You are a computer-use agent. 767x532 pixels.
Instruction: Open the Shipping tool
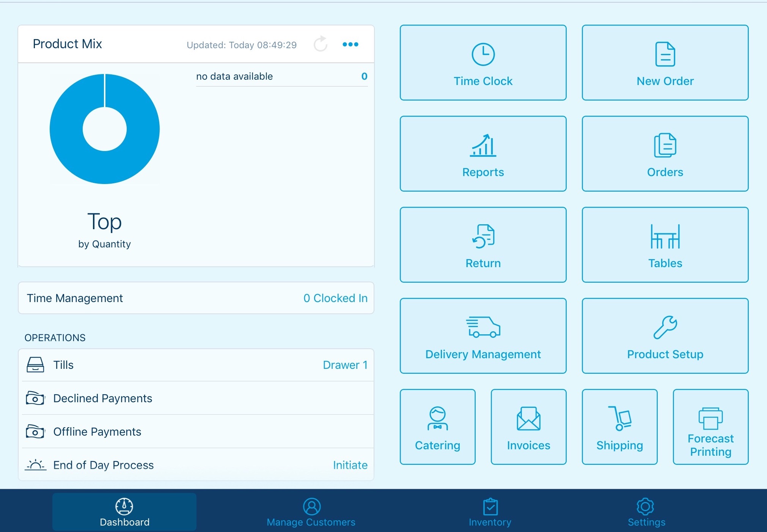tap(619, 427)
